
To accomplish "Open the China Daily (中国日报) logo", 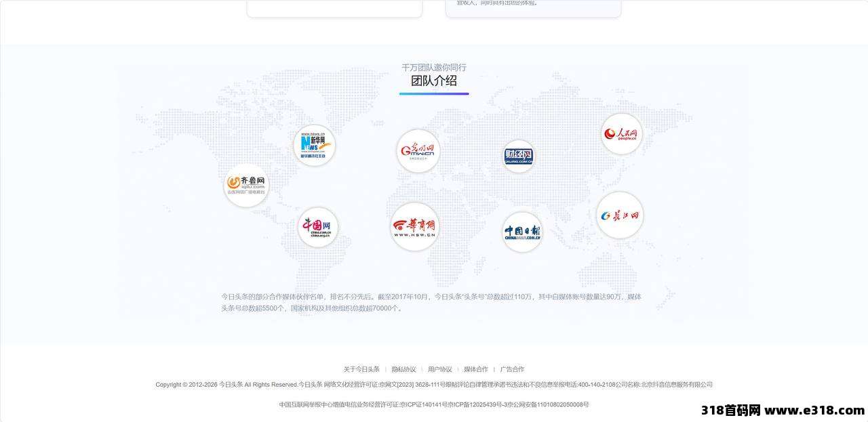I will click(x=522, y=232).
